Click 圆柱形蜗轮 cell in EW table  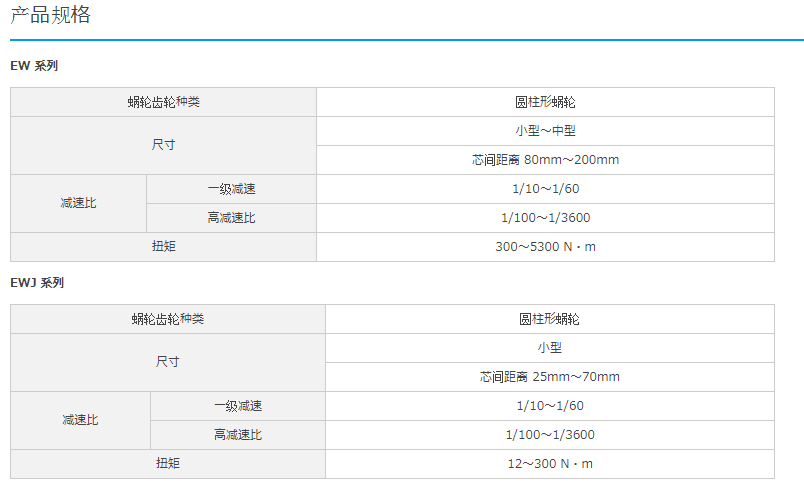(545, 102)
